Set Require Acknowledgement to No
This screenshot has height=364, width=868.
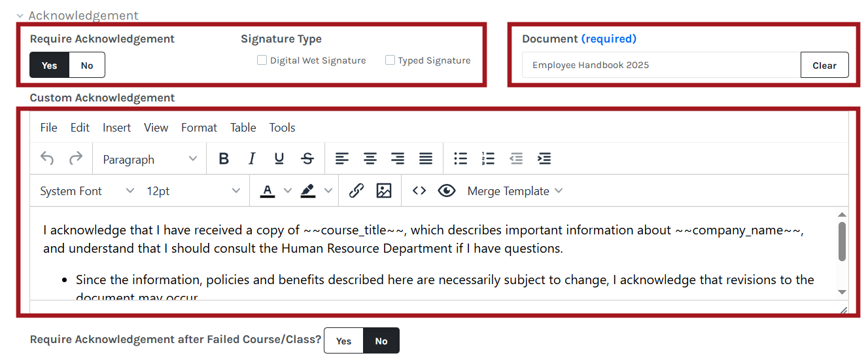[87, 65]
